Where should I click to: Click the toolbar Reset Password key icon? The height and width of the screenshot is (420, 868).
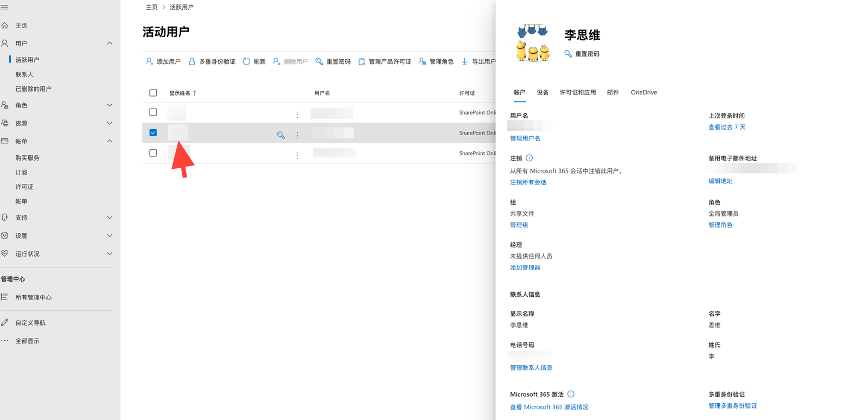(x=319, y=61)
